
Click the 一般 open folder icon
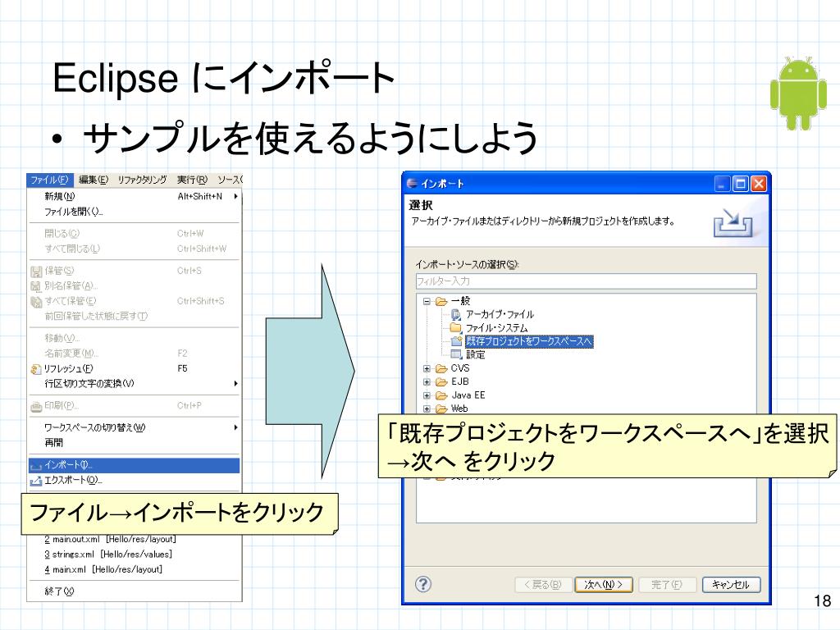pos(441,301)
